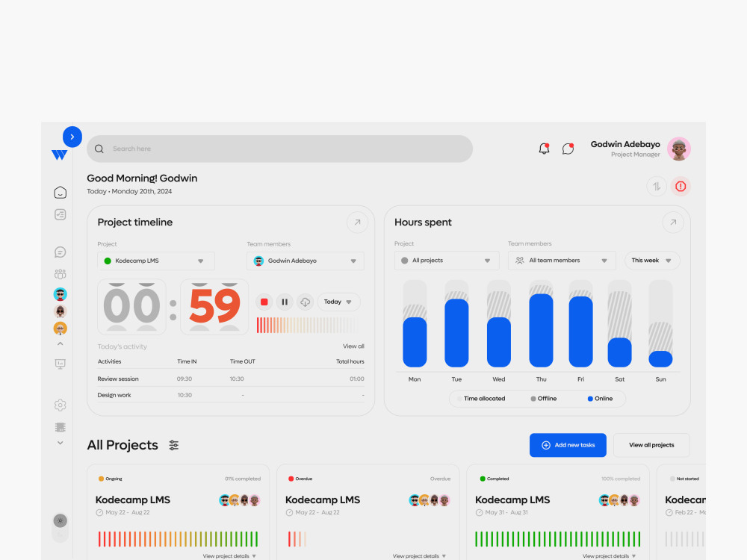The height and width of the screenshot is (560, 747).
Task: Open messages bubble in header
Action: (x=568, y=149)
